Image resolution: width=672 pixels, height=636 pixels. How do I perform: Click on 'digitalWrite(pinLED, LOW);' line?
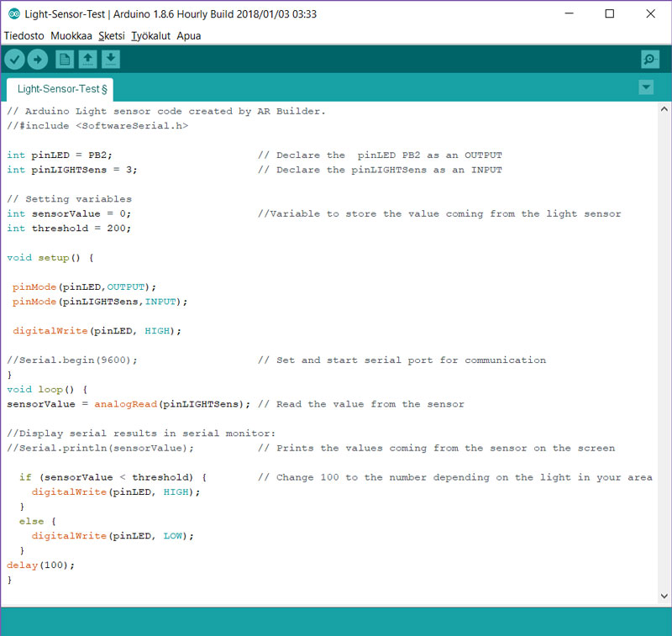point(113,536)
